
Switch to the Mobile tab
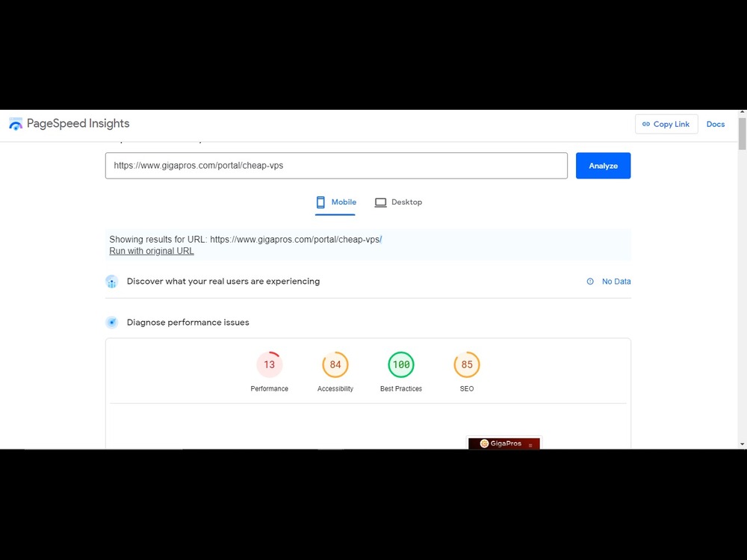click(x=335, y=202)
